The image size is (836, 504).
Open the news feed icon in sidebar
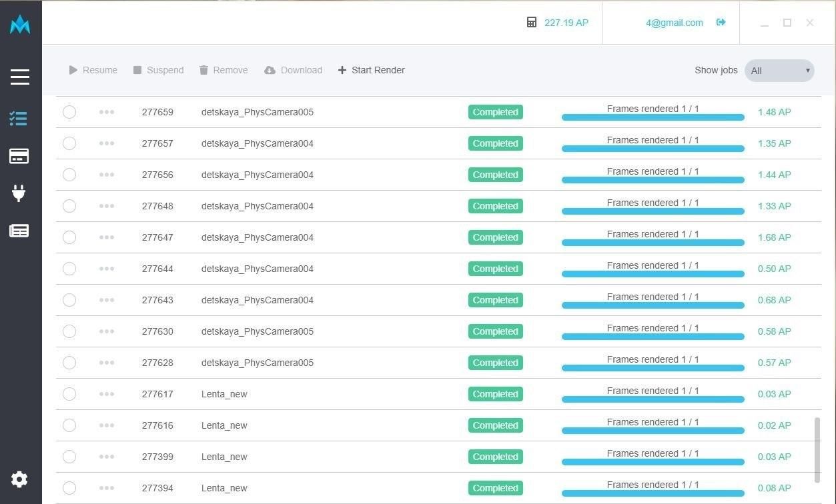19,231
